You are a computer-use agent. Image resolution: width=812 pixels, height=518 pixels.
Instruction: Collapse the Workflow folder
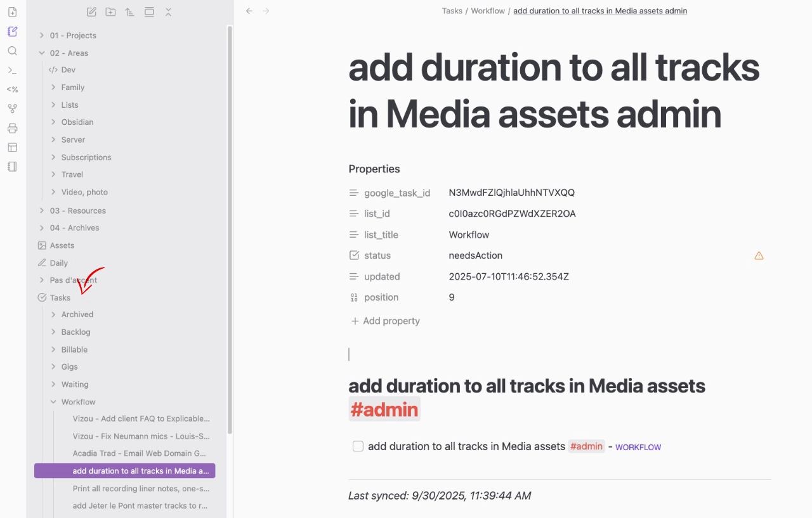point(53,402)
